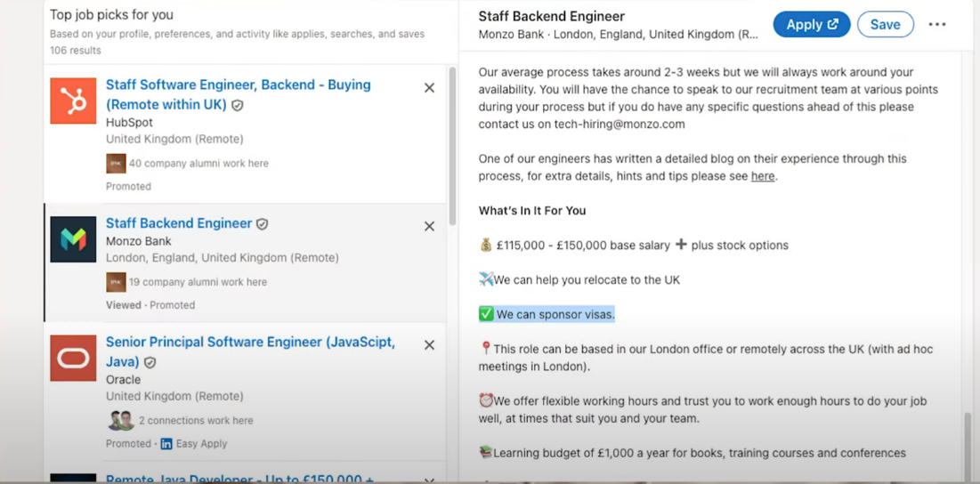Image resolution: width=980 pixels, height=484 pixels.
Task: Click the Apply button
Action: [x=811, y=25]
